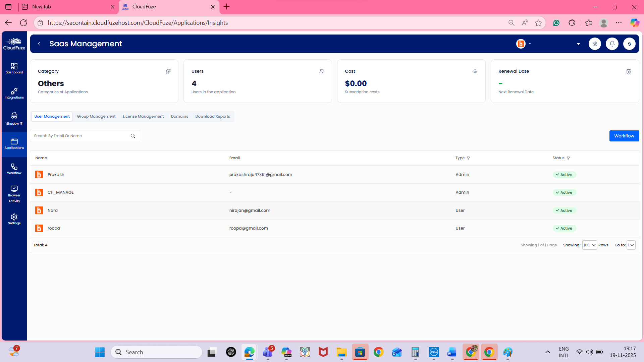The width and height of the screenshot is (644, 362).
Task: Click the back arrow beside Saas Management
Action: click(39, 44)
